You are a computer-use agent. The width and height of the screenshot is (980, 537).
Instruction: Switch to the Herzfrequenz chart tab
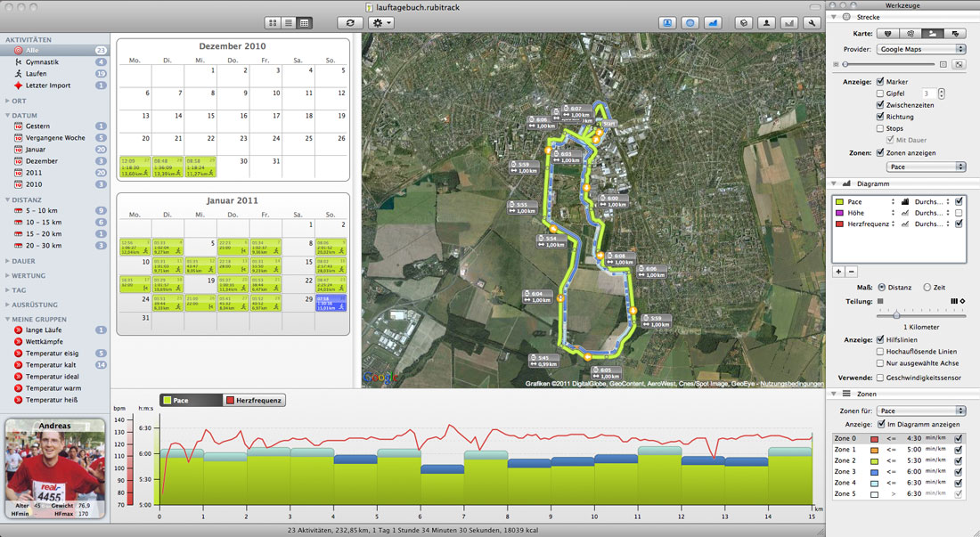pos(254,401)
